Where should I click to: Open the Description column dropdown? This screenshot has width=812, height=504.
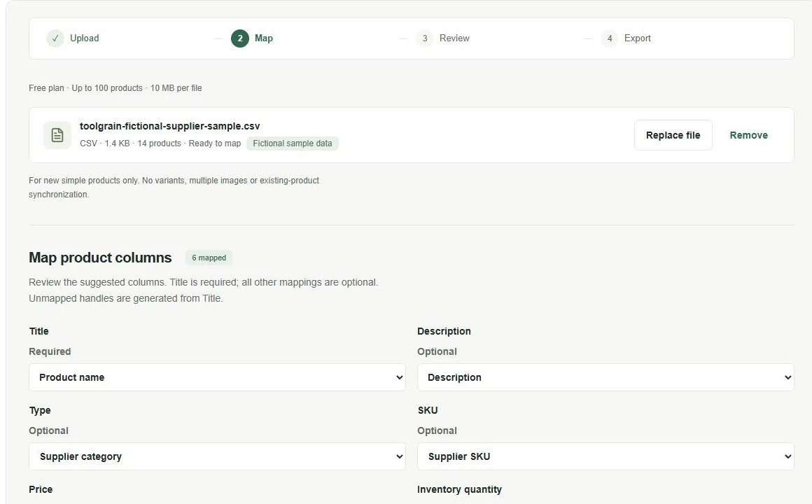point(605,377)
